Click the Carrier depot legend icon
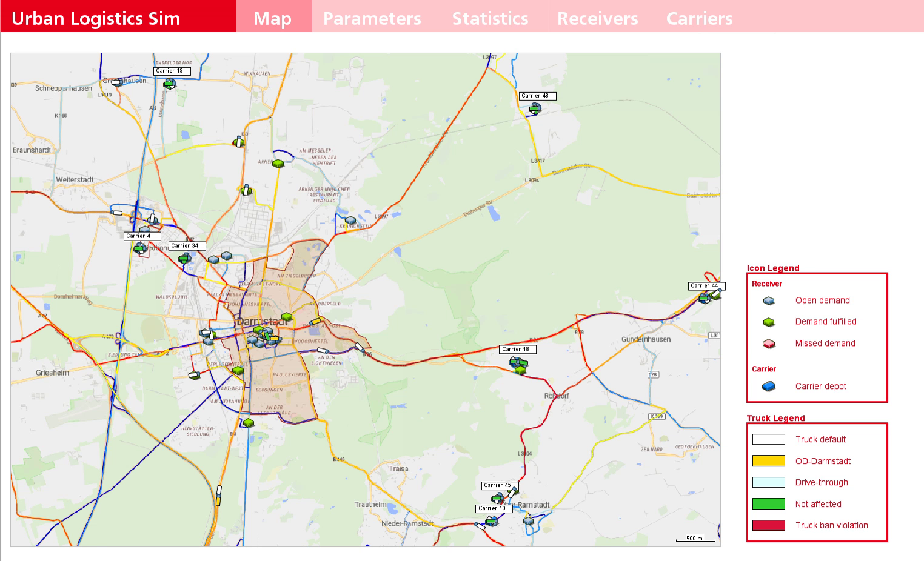The width and height of the screenshot is (924, 561). [x=769, y=386]
